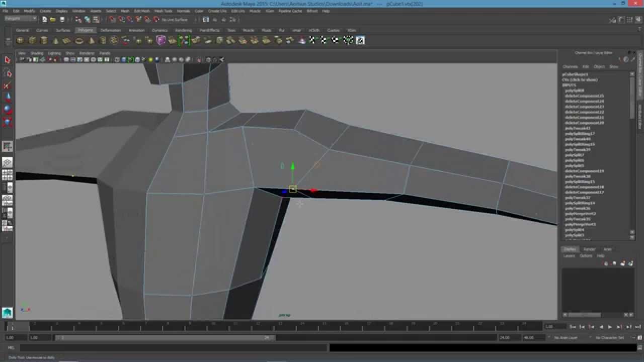Open the Mesh Tools menu
Image resolution: width=644 pixels, height=362 pixels.
pyautogui.click(x=163, y=11)
